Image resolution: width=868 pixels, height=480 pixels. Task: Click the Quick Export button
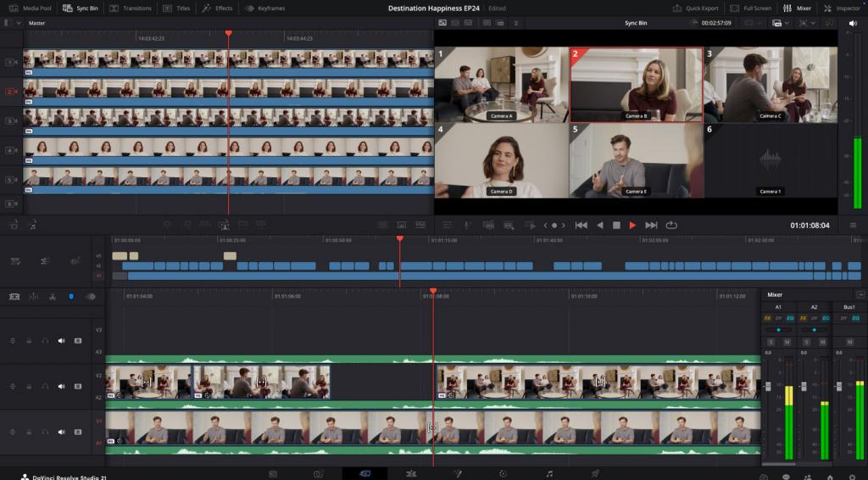tap(696, 8)
